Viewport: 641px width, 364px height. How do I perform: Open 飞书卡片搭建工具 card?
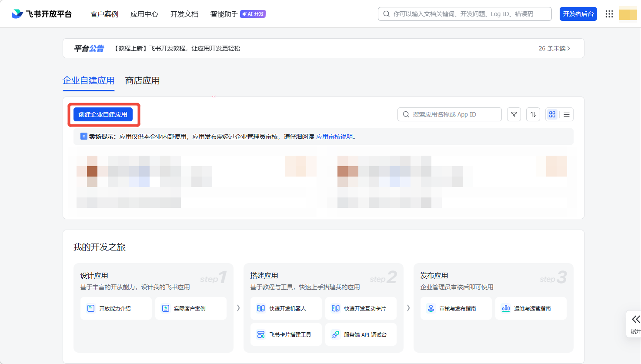click(286, 334)
